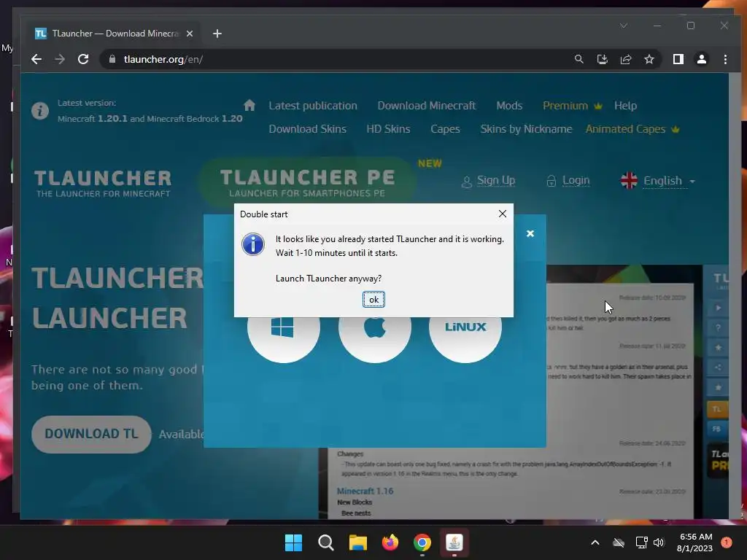
Task: Open Latest publication menu item
Action: 312,106
